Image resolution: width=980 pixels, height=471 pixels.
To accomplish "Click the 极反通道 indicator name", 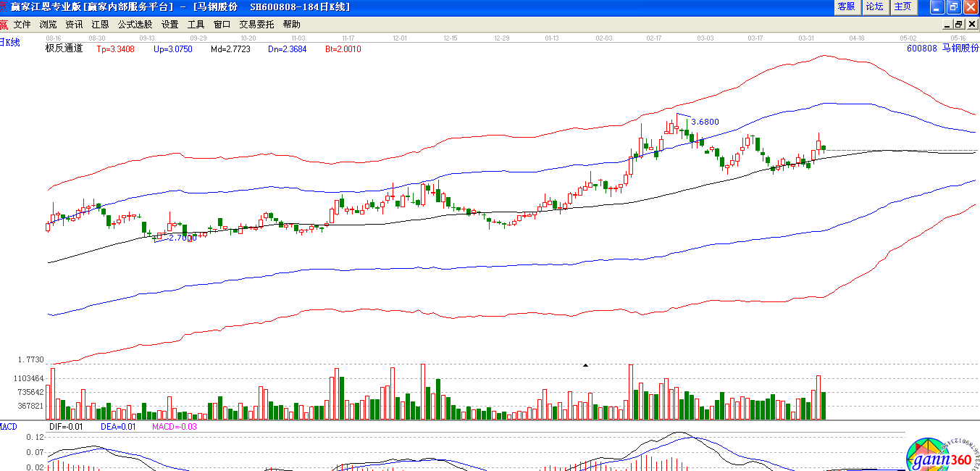I will (x=64, y=49).
